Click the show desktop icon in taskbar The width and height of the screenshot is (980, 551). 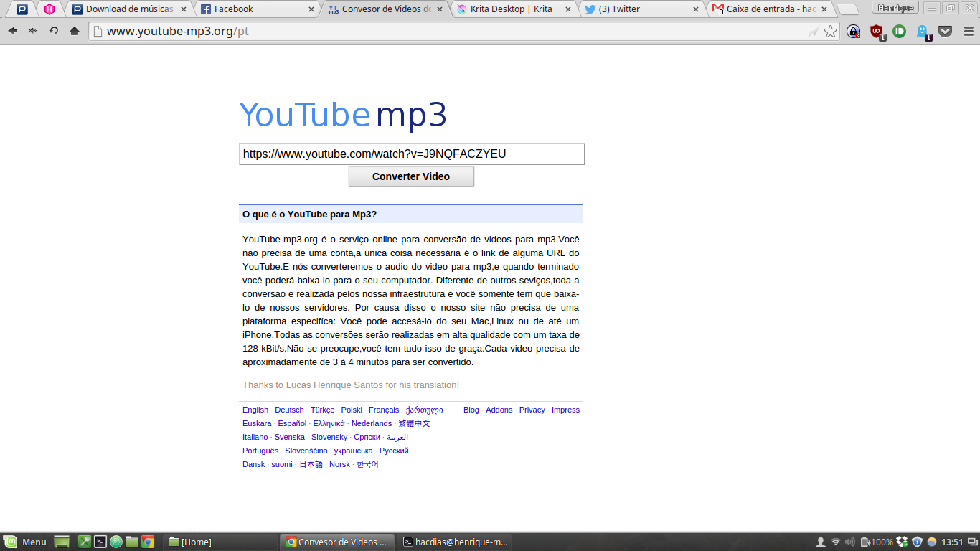[62, 542]
